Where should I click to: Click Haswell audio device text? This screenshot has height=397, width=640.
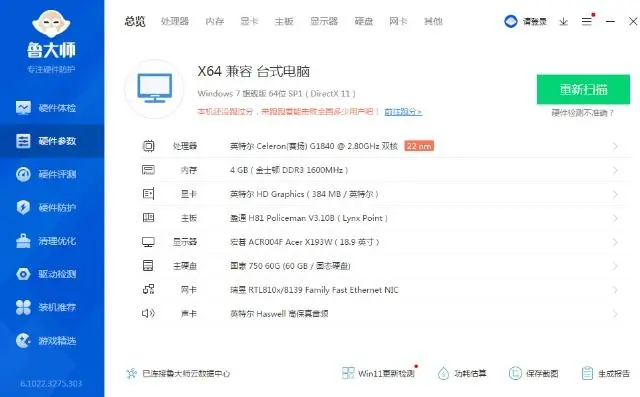click(279, 314)
